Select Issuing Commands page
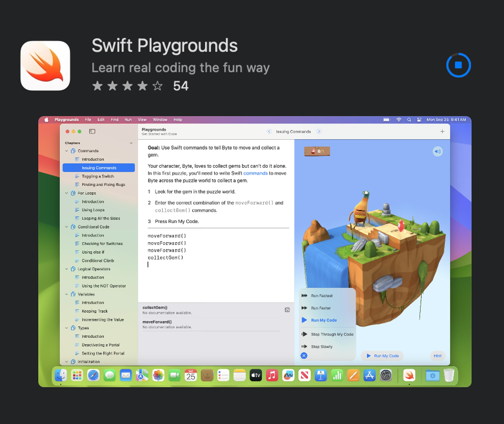 click(99, 168)
